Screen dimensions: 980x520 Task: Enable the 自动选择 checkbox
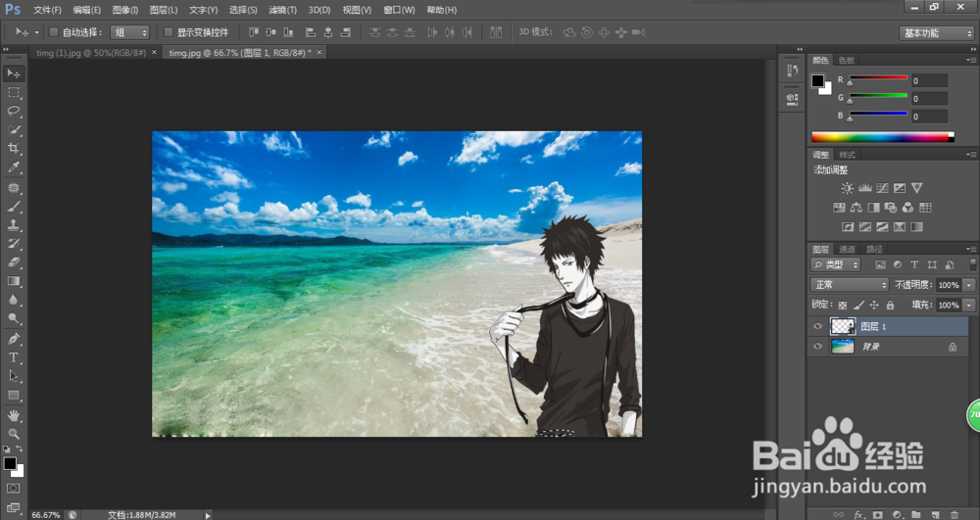click(x=54, y=32)
